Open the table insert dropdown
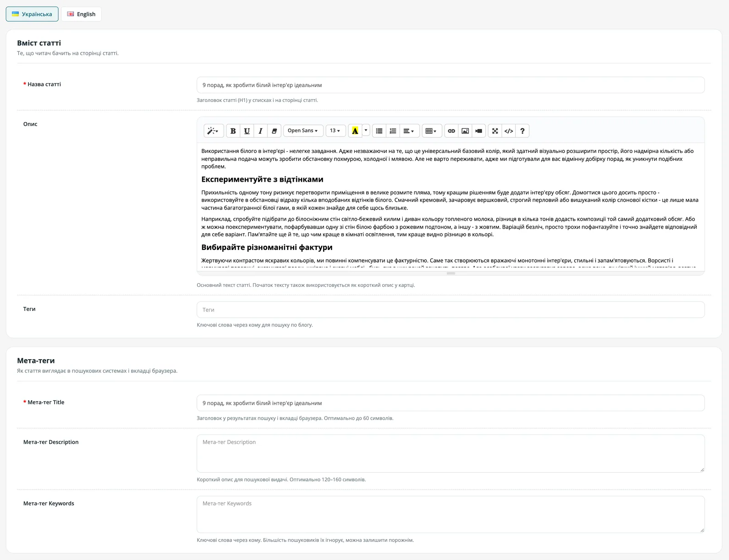This screenshot has height=560, width=729. pyautogui.click(x=431, y=131)
